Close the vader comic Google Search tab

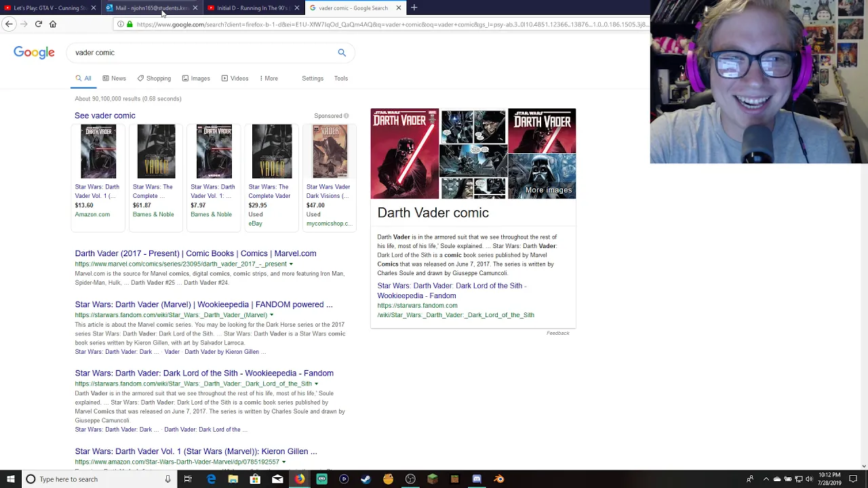coord(399,8)
